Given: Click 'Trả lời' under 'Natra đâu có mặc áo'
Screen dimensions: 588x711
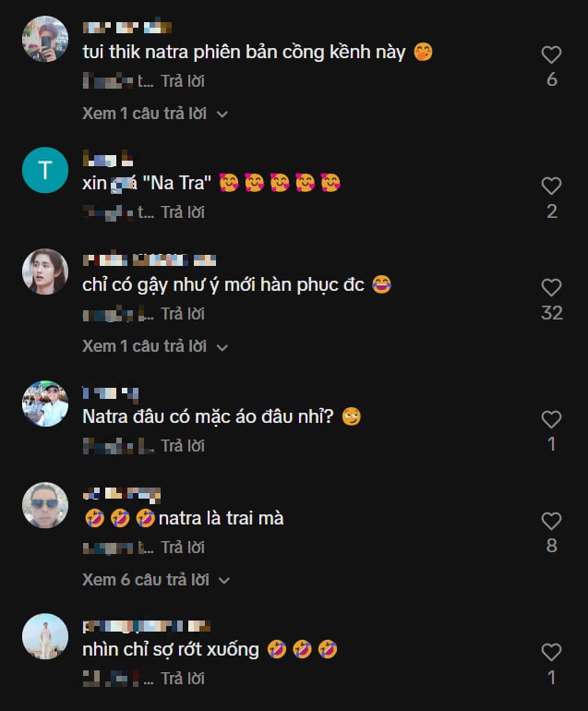Looking at the screenshot, I should pyautogui.click(x=183, y=446).
